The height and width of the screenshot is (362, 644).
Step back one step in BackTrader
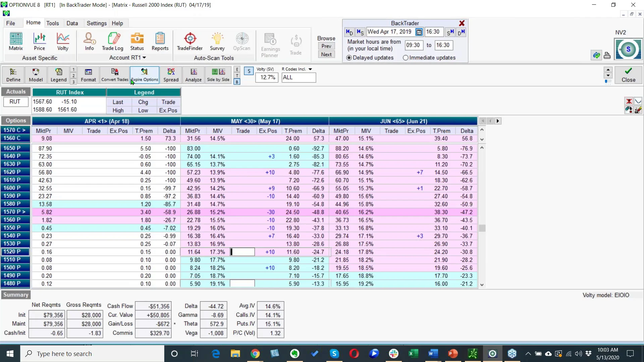click(360, 32)
